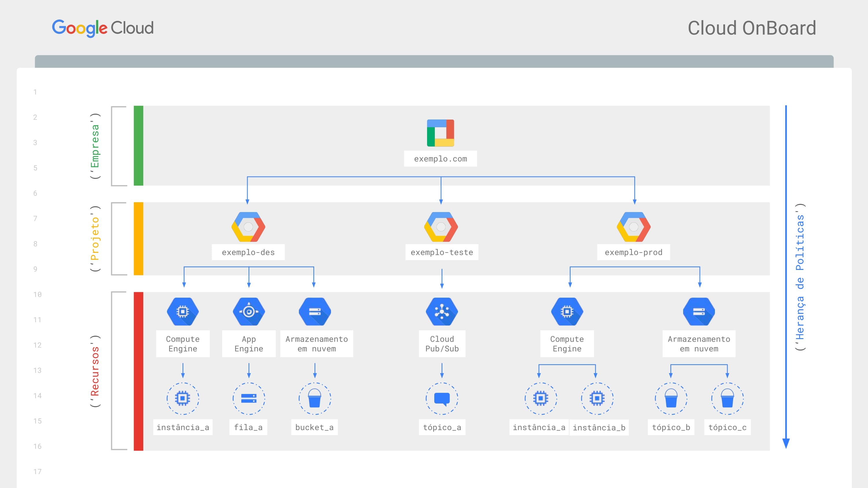Click the exemplo-des project hexagon icon
Viewport: 868px width, 488px height.
click(x=248, y=227)
